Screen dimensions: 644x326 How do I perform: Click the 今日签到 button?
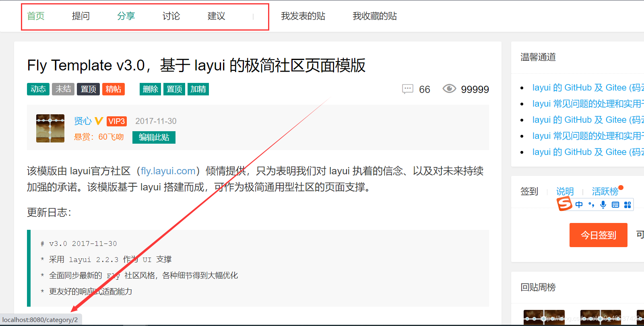pos(599,235)
